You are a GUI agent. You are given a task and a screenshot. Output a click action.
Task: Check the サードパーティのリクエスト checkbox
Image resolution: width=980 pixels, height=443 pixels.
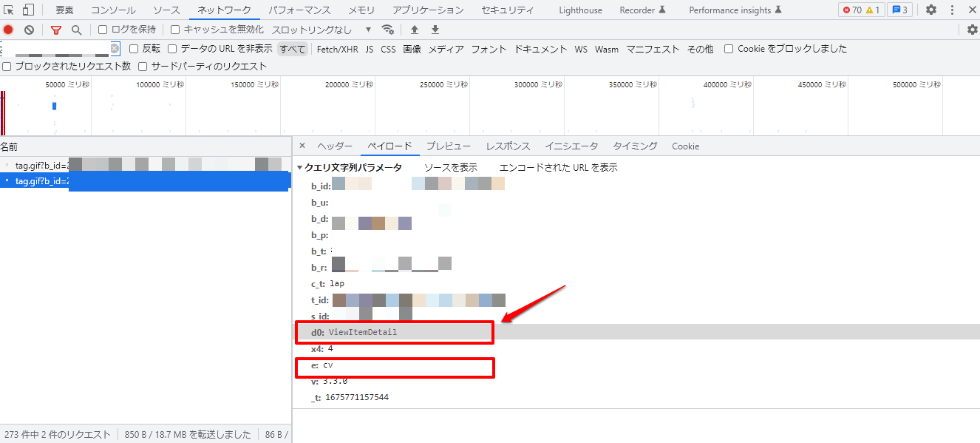click(143, 67)
